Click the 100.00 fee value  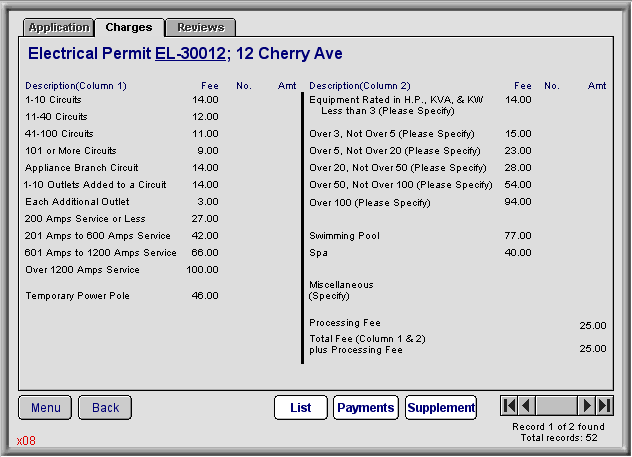202,269
